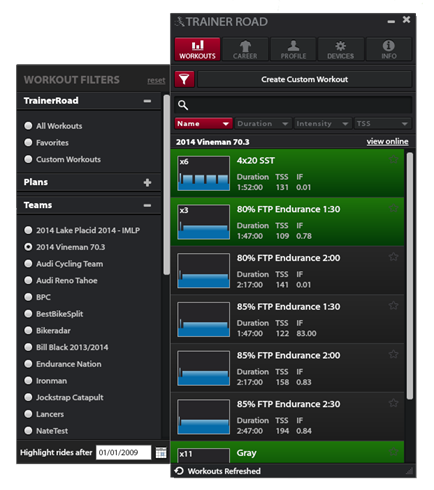The height and width of the screenshot is (490, 434).
Task: Collapse the Teams filter section
Action: (x=147, y=205)
